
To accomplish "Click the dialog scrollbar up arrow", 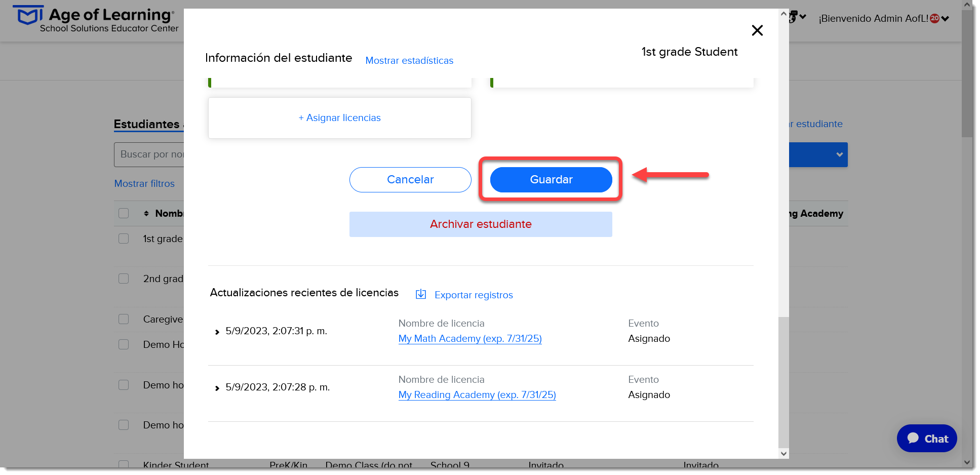I will [x=783, y=14].
